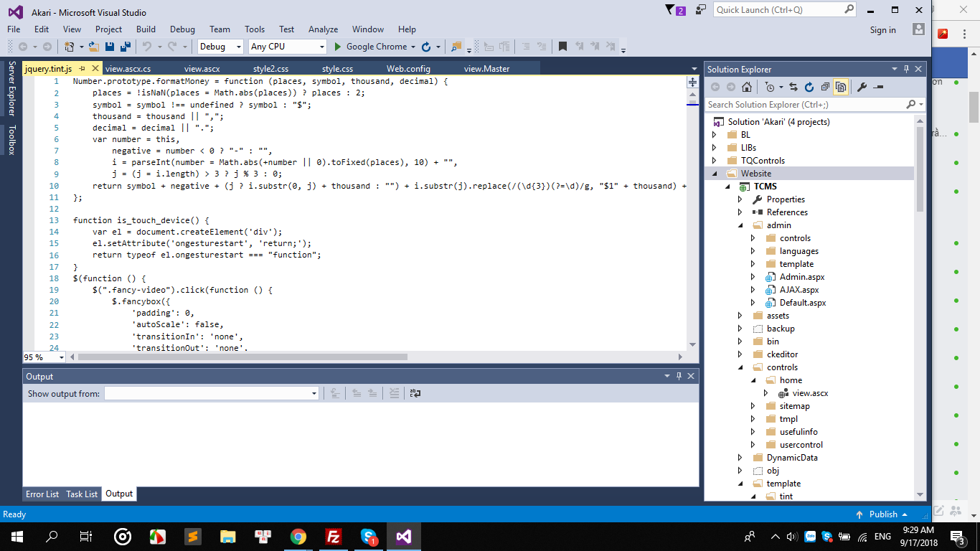Click the Collapse All icon in Solution Explorer
This screenshot has width=980, height=551.
825,87
